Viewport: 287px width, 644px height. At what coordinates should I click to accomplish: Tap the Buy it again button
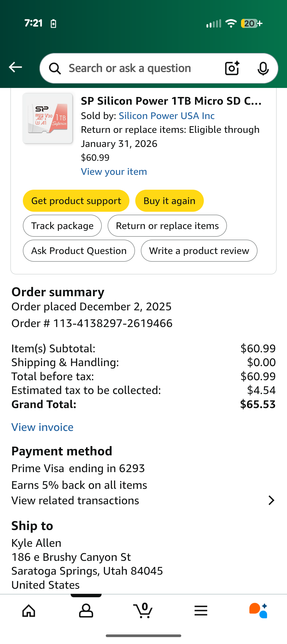click(x=169, y=201)
